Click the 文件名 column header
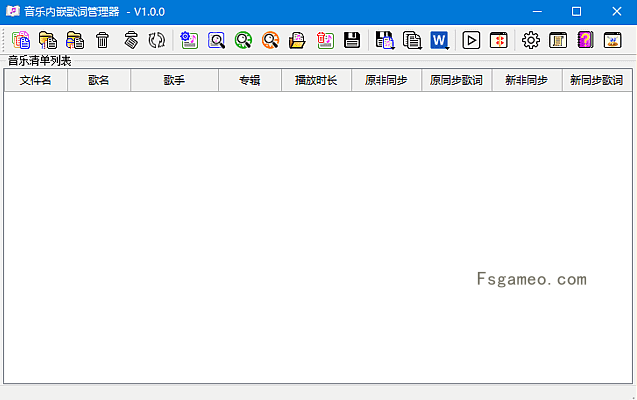 (x=36, y=80)
